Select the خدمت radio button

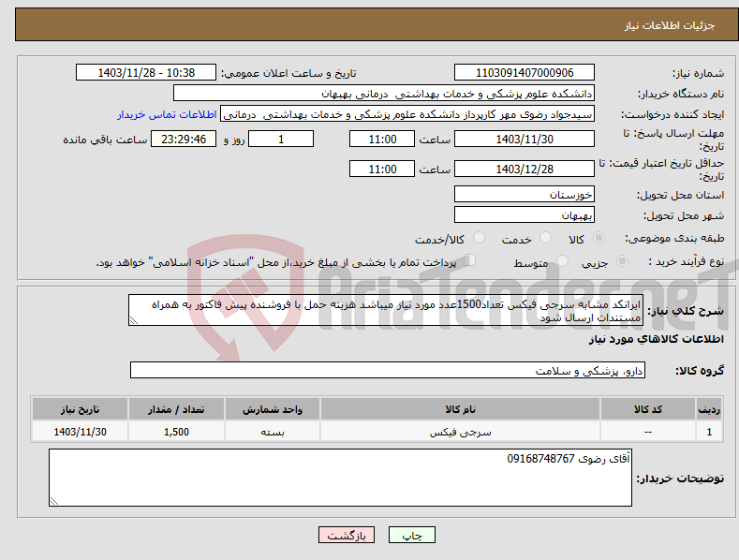[x=545, y=238]
